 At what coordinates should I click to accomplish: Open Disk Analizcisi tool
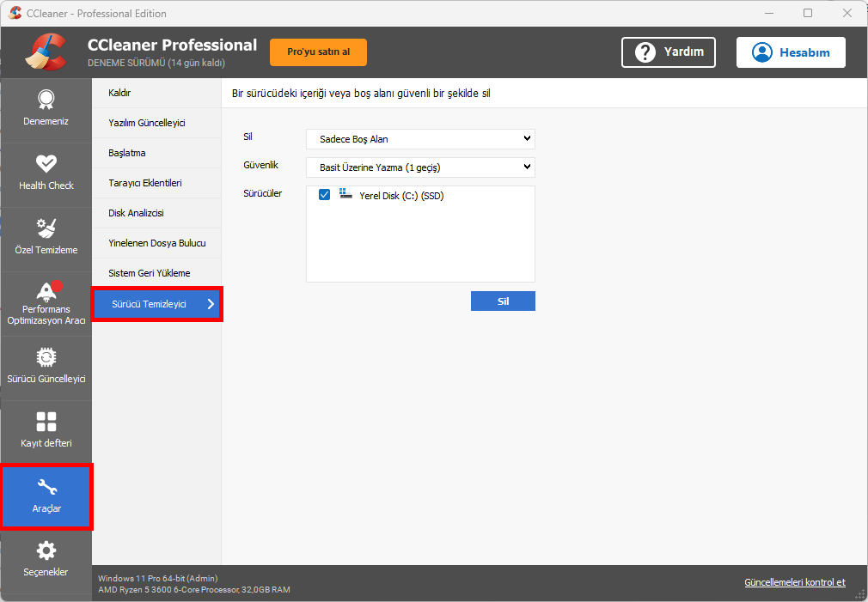pos(136,213)
